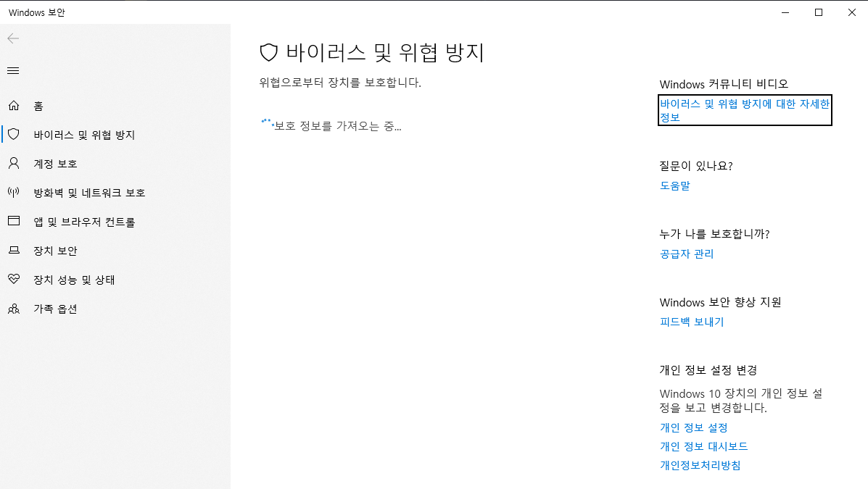The width and height of the screenshot is (868, 489).
Task: Click 피드백 보내기 link
Action: tap(691, 322)
